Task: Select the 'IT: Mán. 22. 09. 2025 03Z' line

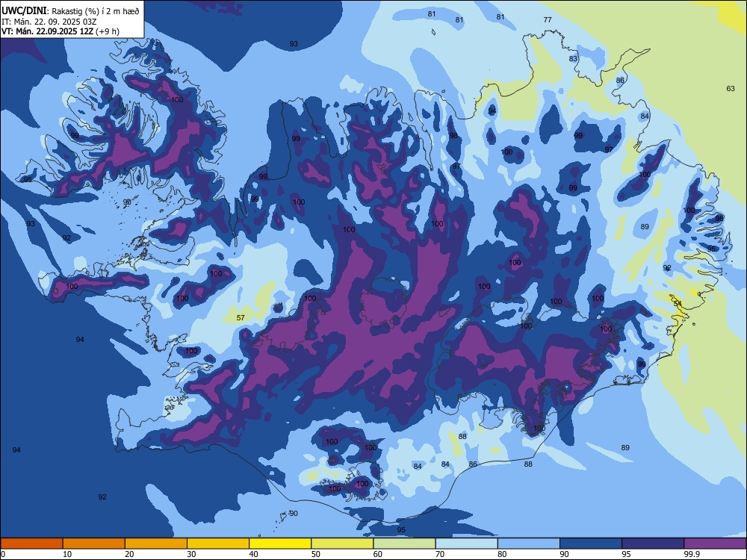Action: (x=49, y=22)
